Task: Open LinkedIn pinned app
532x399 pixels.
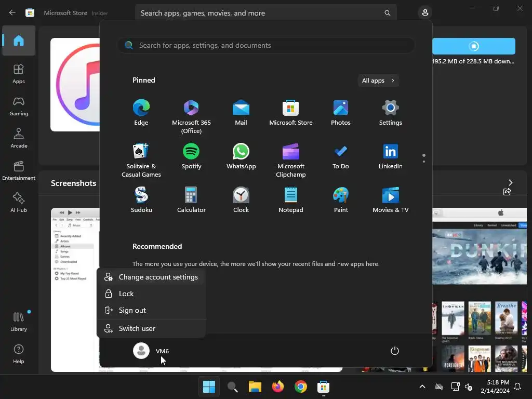Action: click(x=391, y=157)
